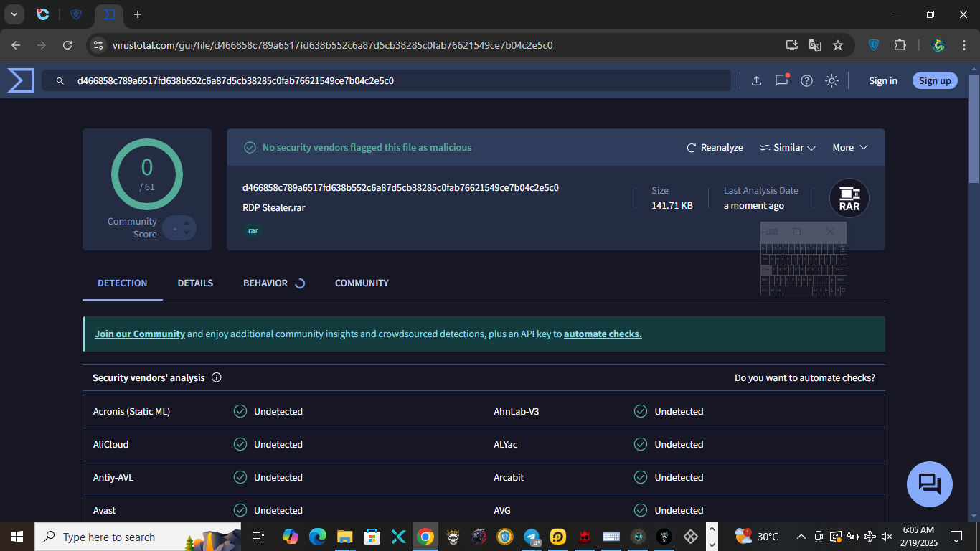Screen dimensions: 980x551
Task: Switch to the DETAILS tab
Action: [194, 283]
